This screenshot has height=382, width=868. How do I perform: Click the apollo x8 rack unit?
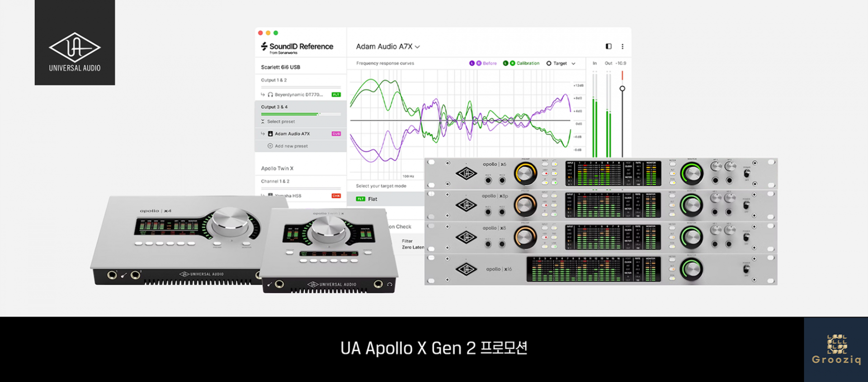click(x=601, y=237)
